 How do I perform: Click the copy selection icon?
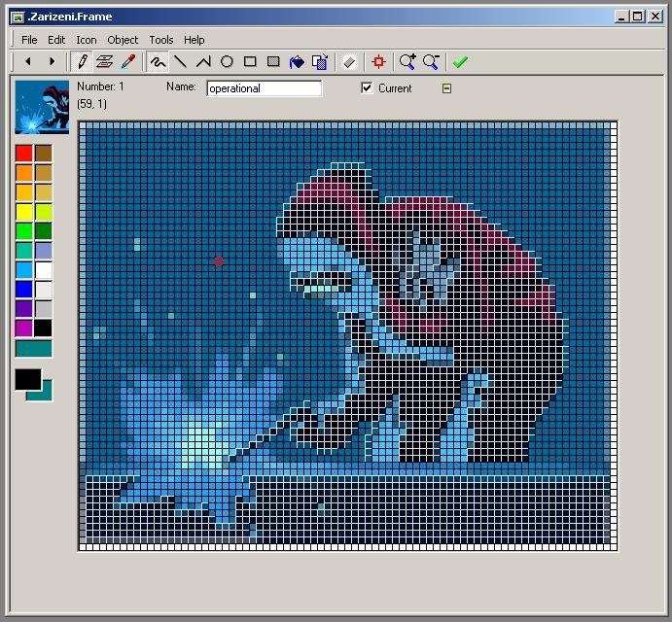coord(320,61)
